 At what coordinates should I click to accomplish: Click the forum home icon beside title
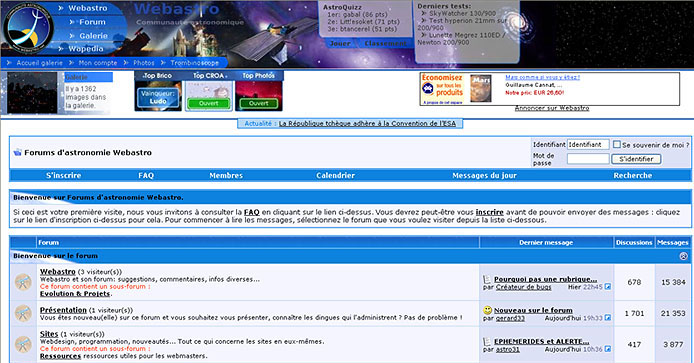click(18, 152)
